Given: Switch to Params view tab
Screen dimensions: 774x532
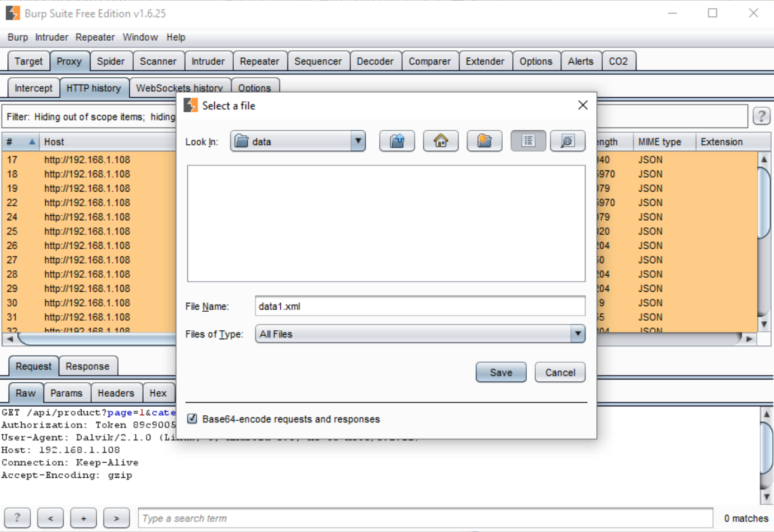Looking at the screenshot, I should [66, 393].
